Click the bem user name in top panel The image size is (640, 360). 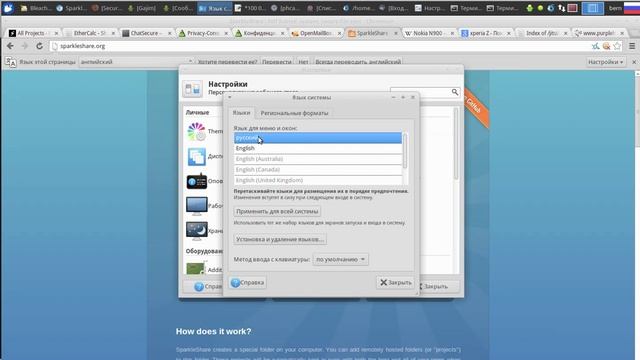click(x=615, y=8)
